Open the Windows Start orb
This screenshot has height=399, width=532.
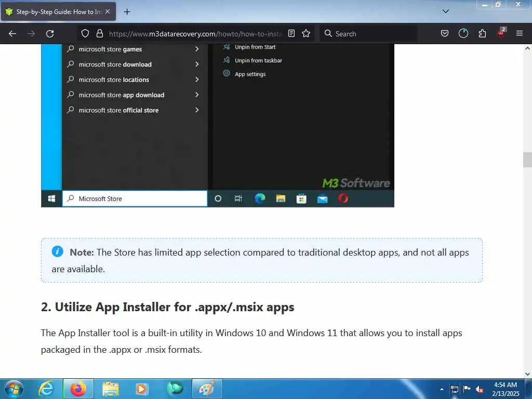(x=14, y=389)
